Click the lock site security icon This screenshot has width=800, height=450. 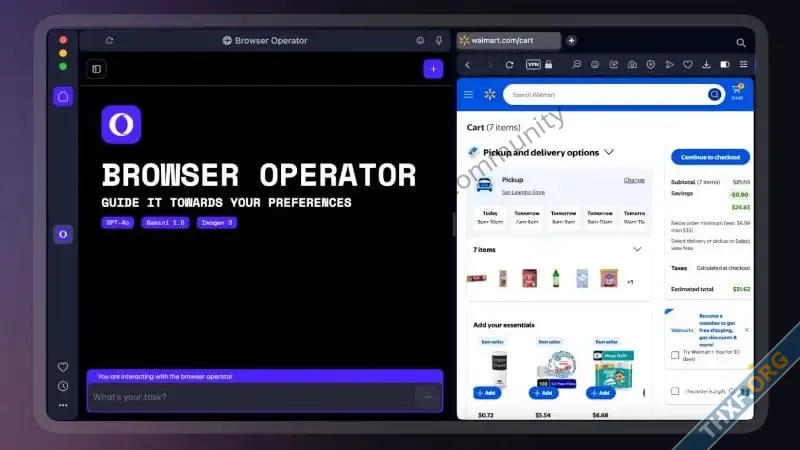pos(548,65)
